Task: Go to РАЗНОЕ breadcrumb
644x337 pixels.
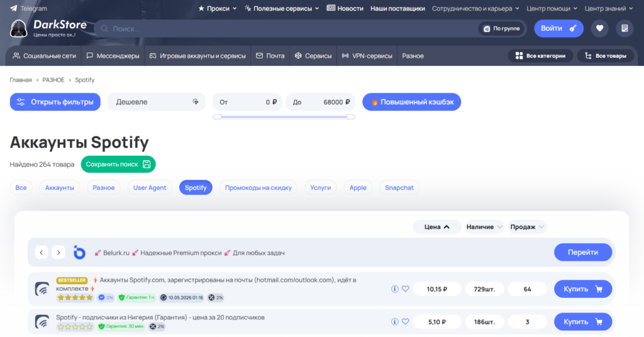Action: 53,80
